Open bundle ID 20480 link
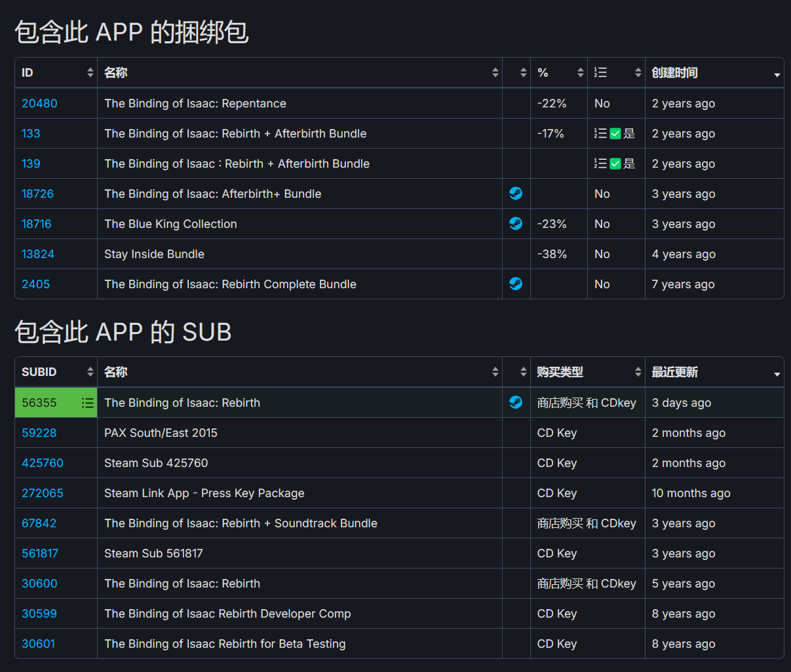Image resolution: width=791 pixels, height=672 pixels. point(39,103)
